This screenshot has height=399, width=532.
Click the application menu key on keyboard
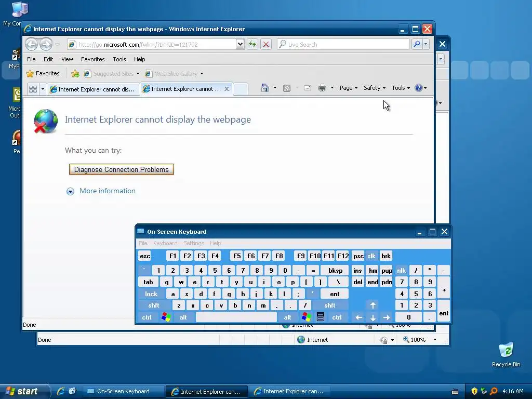(x=320, y=317)
